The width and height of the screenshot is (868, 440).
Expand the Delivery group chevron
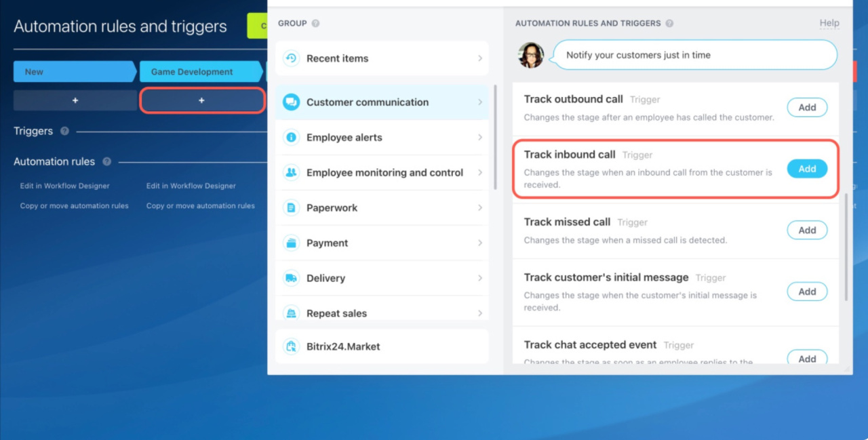click(x=480, y=278)
